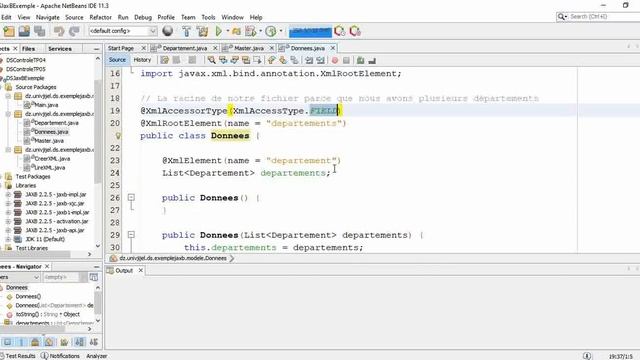Image resolution: width=640 pixels, height=360 pixels.
Task: Expand JAXB 2.2.5 - jaxb-impl.jar node
Action: point(8,195)
